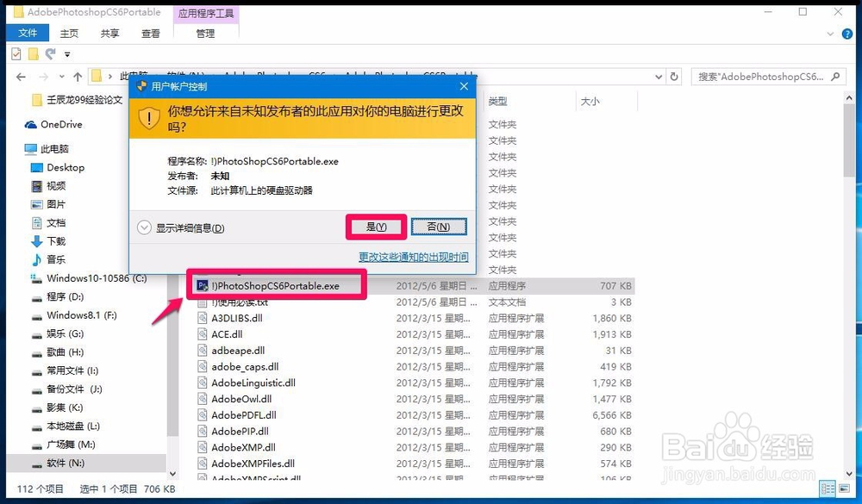Select 备份文件 (J:) drive
Image resolution: width=862 pixels, height=504 pixels.
66,389
